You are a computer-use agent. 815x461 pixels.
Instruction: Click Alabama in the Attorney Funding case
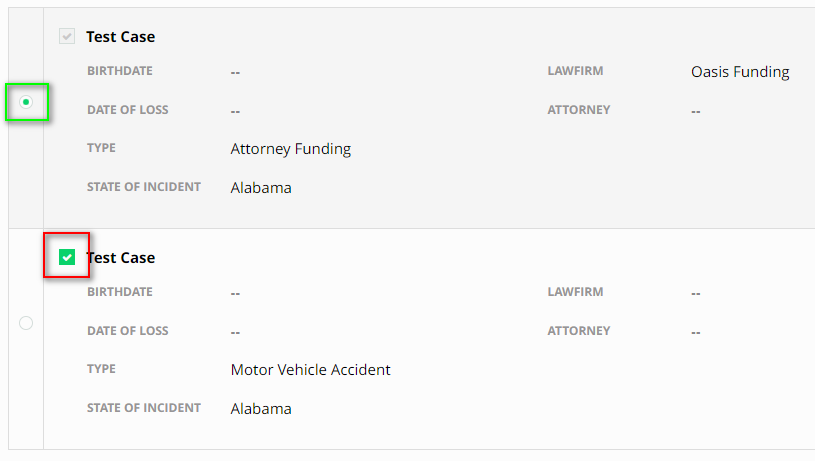coord(261,188)
